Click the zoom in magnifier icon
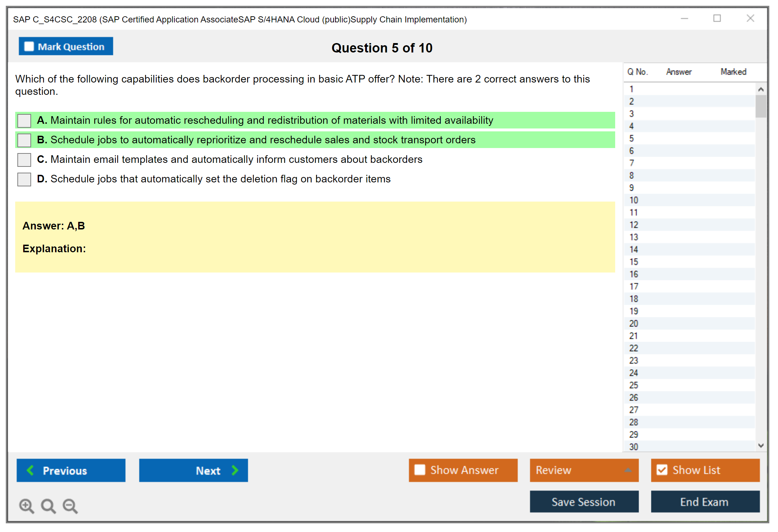 [26, 506]
